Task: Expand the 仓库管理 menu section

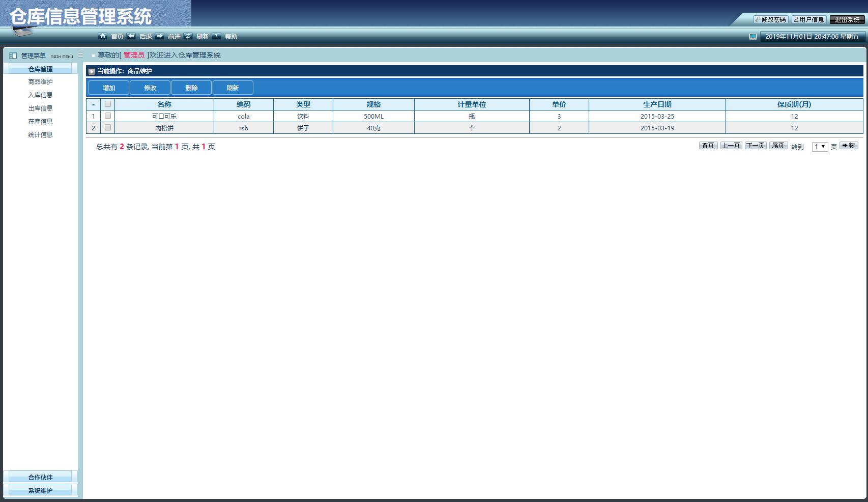Action: (41, 69)
